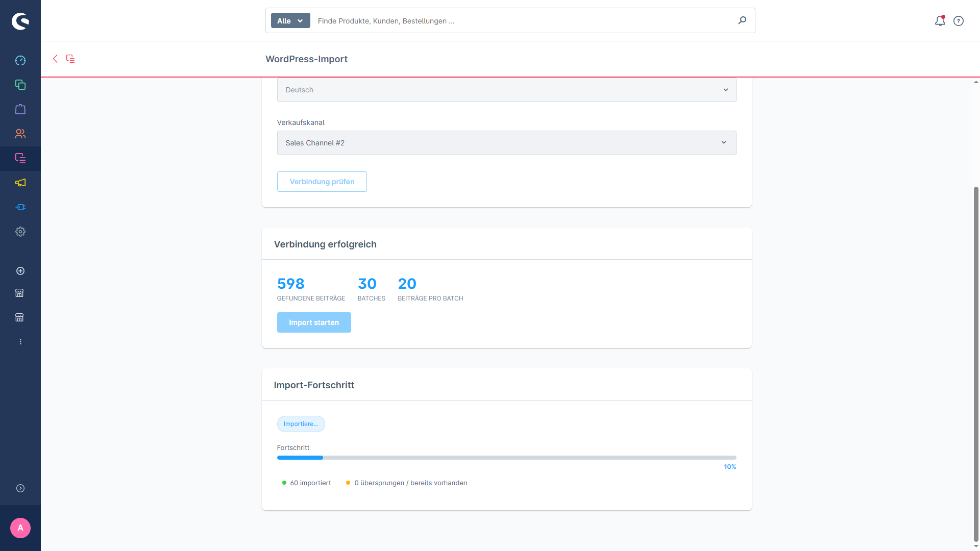Image resolution: width=980 pixels, height=551 pixels.
Task: Open the Extensions plug icon
Action: [20, 207]
